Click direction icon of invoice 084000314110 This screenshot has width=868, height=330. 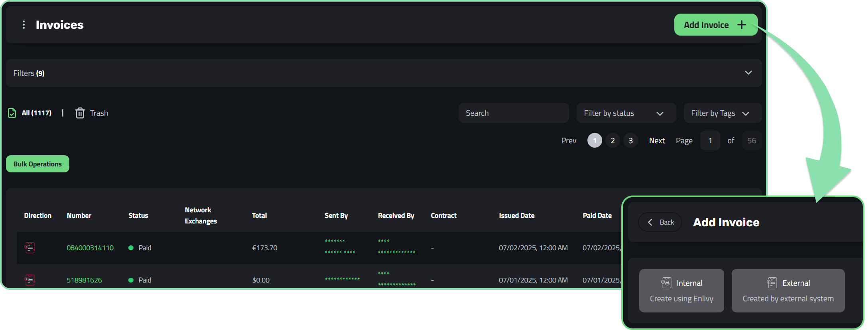pos(30,248)
